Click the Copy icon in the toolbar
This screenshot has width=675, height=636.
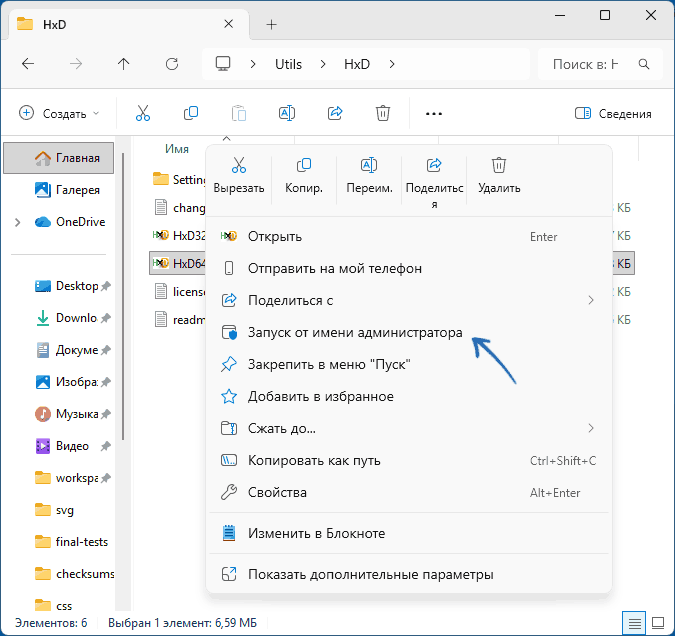191,113
